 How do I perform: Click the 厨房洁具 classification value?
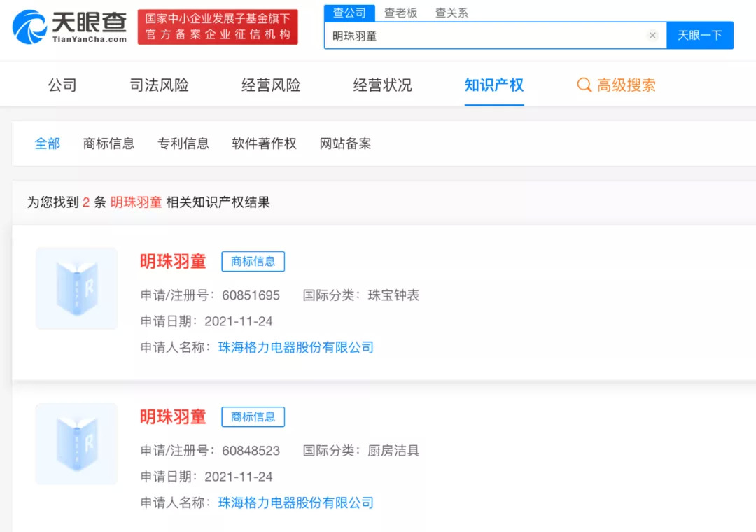pos(393,451)
